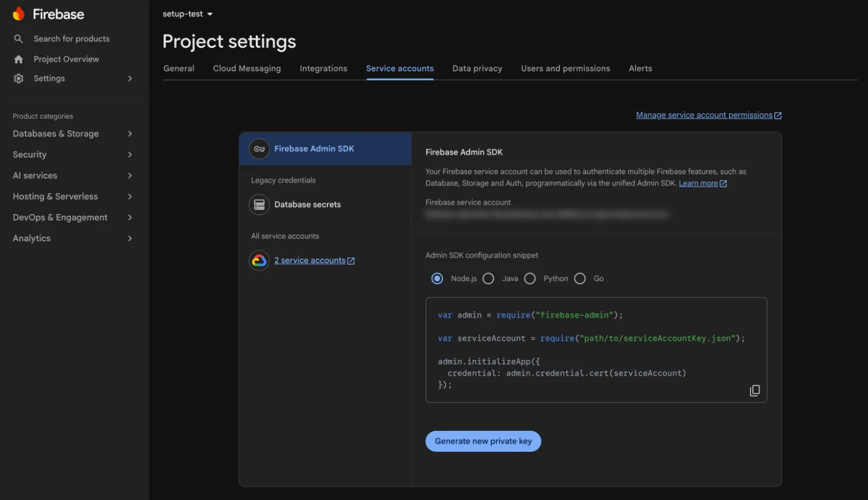Click the Project Overview home icon
868x500 pixels.
[x=18, y=59]
